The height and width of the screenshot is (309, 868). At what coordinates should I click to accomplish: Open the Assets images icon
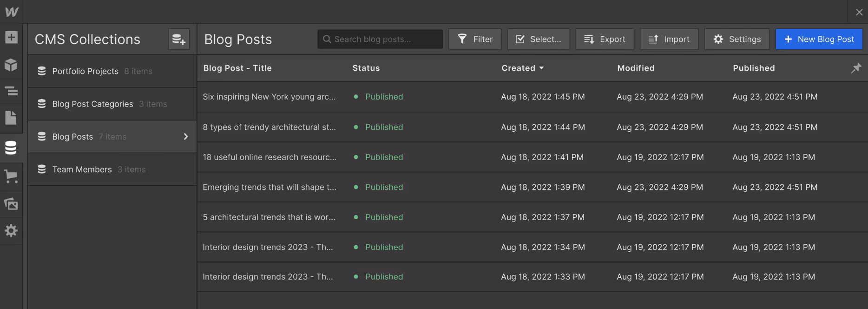point(11,203)
